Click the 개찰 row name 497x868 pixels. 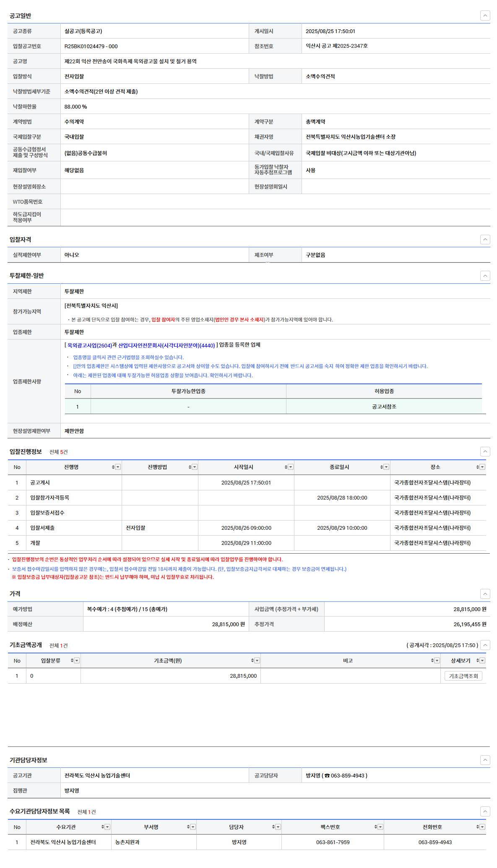[35, 543]
